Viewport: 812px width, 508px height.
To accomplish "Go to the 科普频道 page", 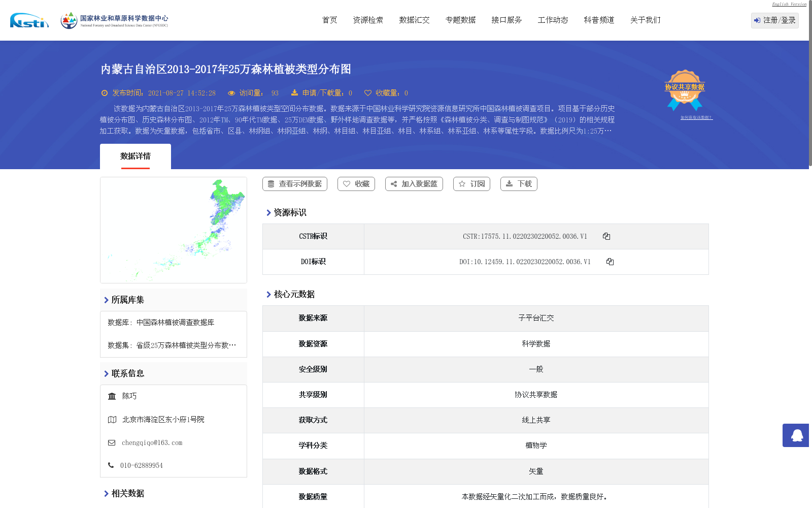I will pyautogui.click(x=599, y=20).
